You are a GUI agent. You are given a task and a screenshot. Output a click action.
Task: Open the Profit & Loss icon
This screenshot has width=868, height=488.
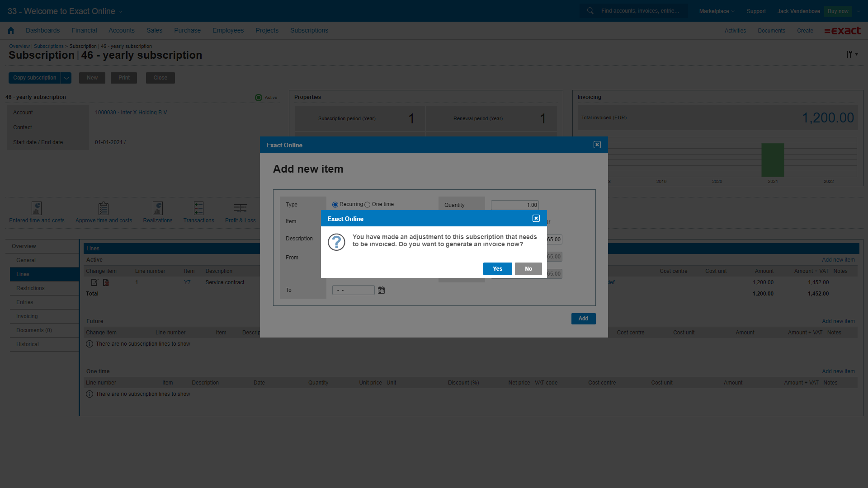click(240, 208)
